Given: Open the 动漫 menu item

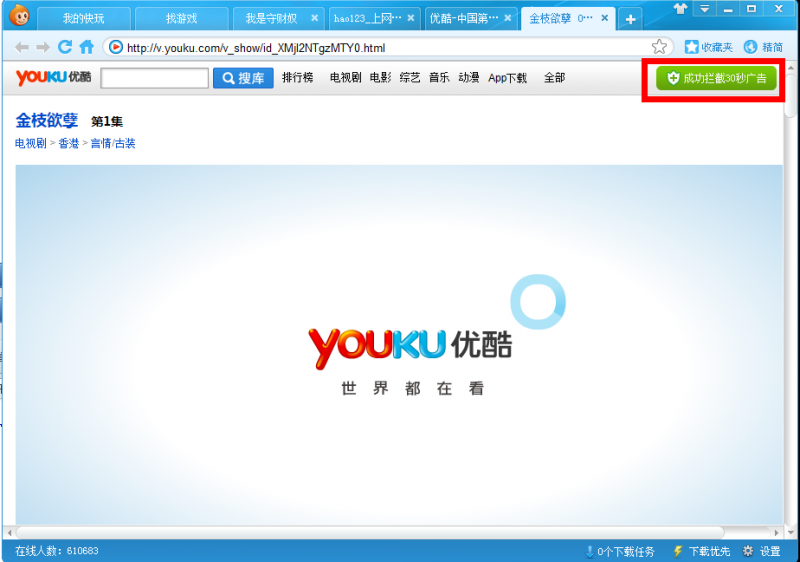Looking at the screenshot, I should (x=468, y=78).
